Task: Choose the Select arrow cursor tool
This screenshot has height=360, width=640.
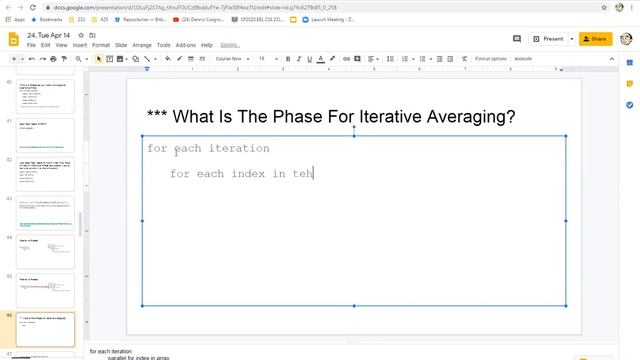Action: pyautogui.click(x=99, y=59)
